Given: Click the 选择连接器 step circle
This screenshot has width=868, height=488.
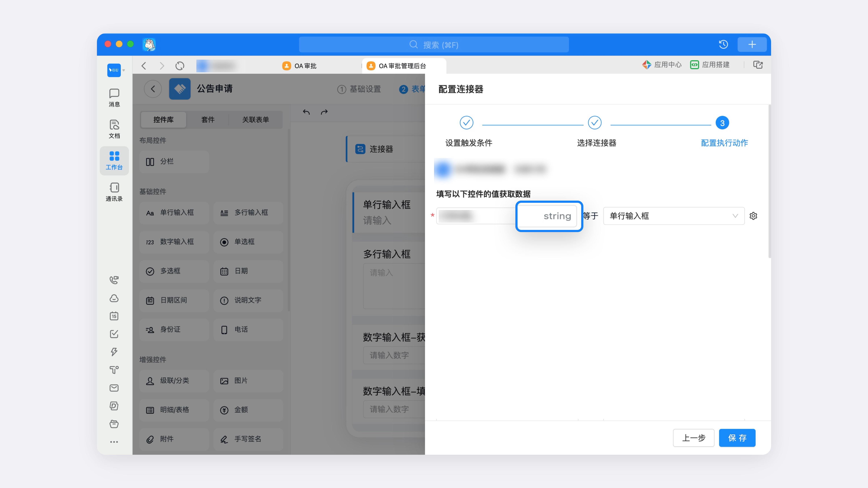Looking at the screenshot, I should click(594, 123).
